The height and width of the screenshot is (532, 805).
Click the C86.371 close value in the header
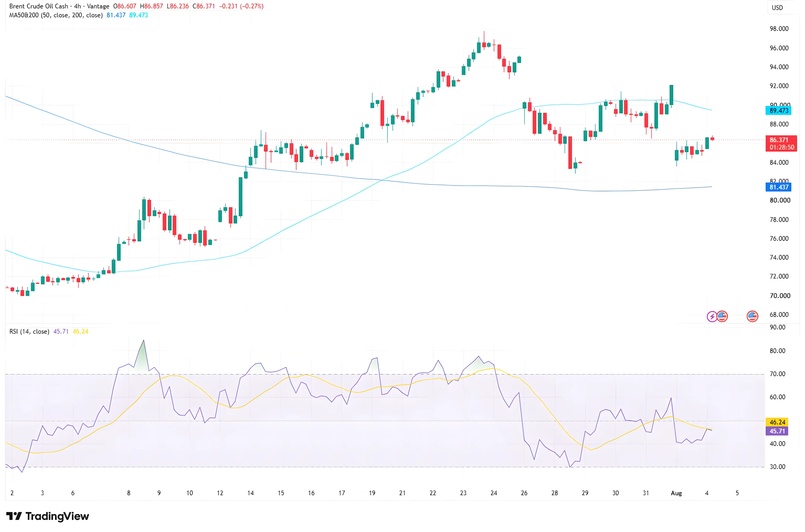[203, 6]
